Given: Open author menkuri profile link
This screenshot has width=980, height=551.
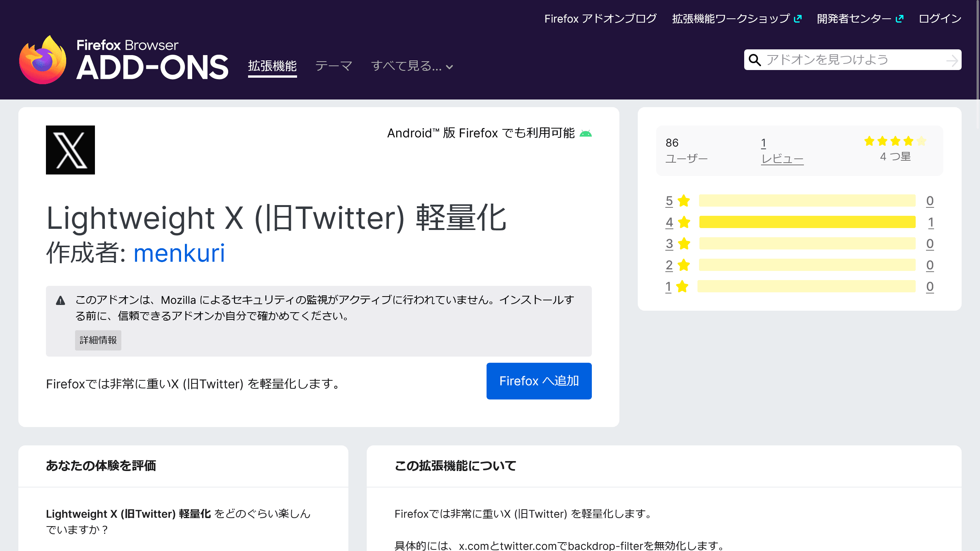Looking at the screenshot, I should (x=179, y=253).
